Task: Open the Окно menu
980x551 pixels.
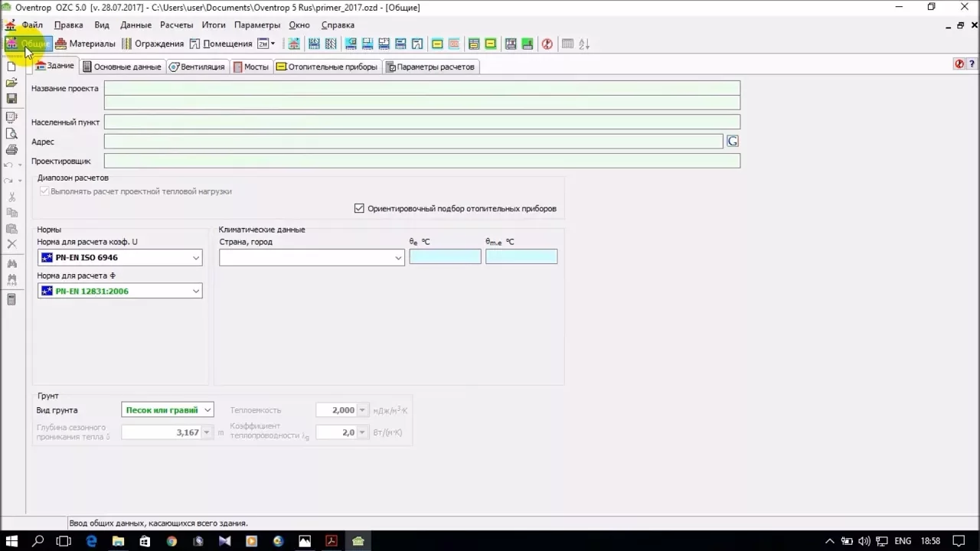Action: click(299, 24)
